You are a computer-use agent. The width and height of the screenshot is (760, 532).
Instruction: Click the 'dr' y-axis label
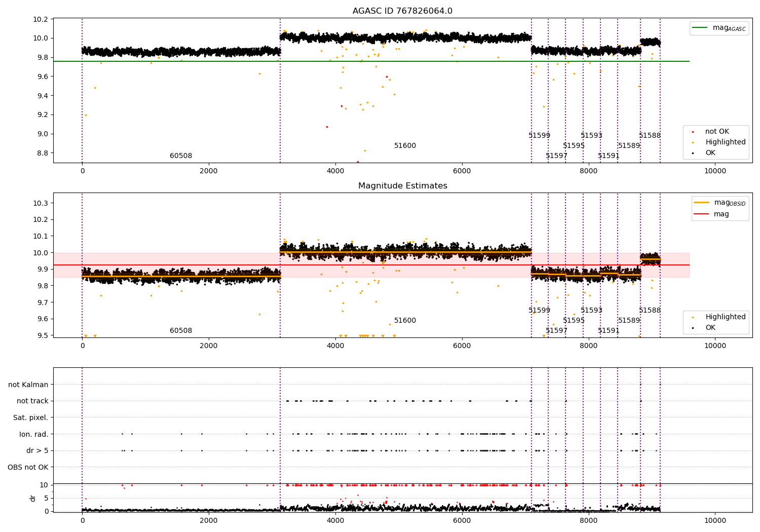click(x=33, y=498)
